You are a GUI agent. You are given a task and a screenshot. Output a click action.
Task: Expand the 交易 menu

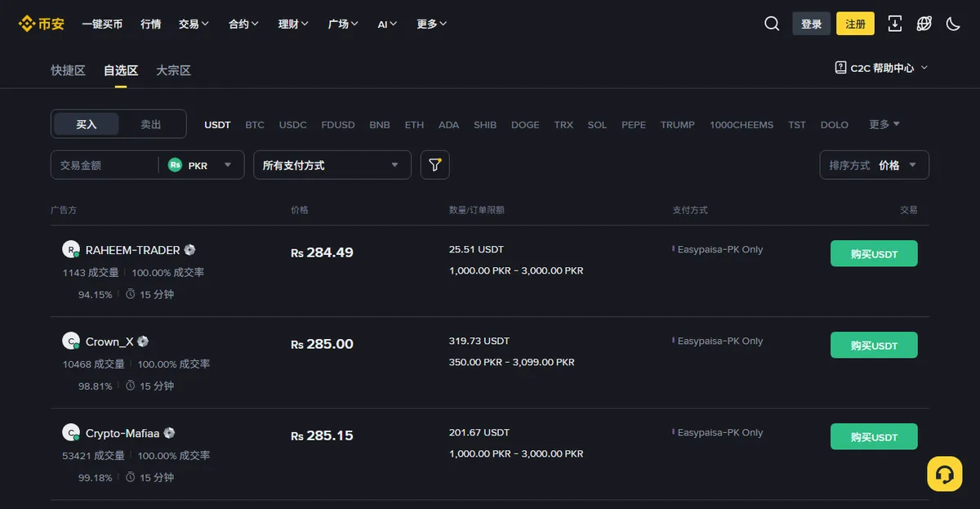click(x=194, y=25)
